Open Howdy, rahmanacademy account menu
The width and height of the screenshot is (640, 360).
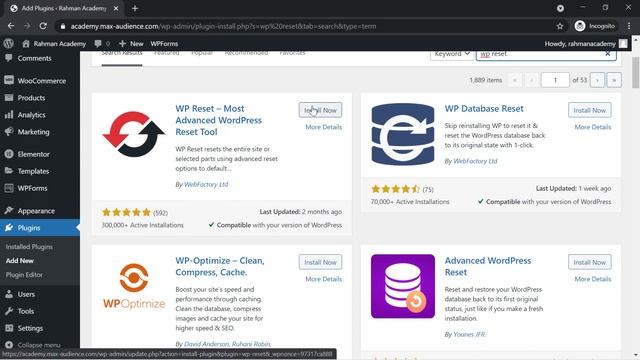pos(580,44)
